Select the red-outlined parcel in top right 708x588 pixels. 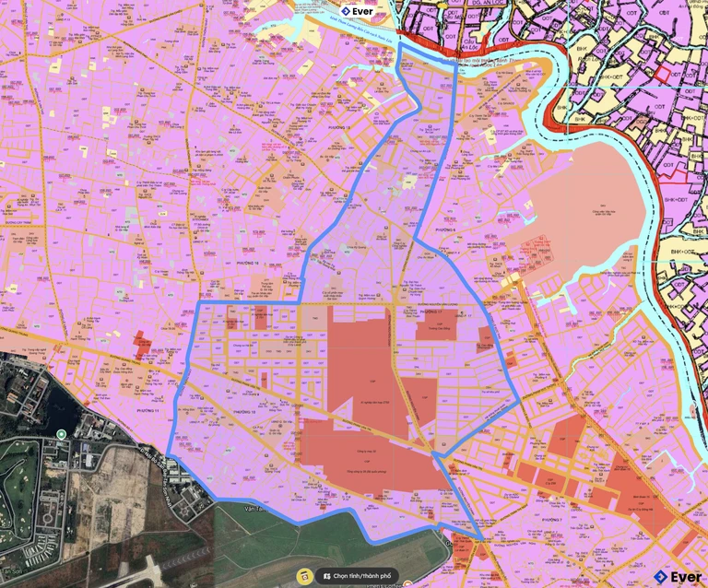(662, 76)
